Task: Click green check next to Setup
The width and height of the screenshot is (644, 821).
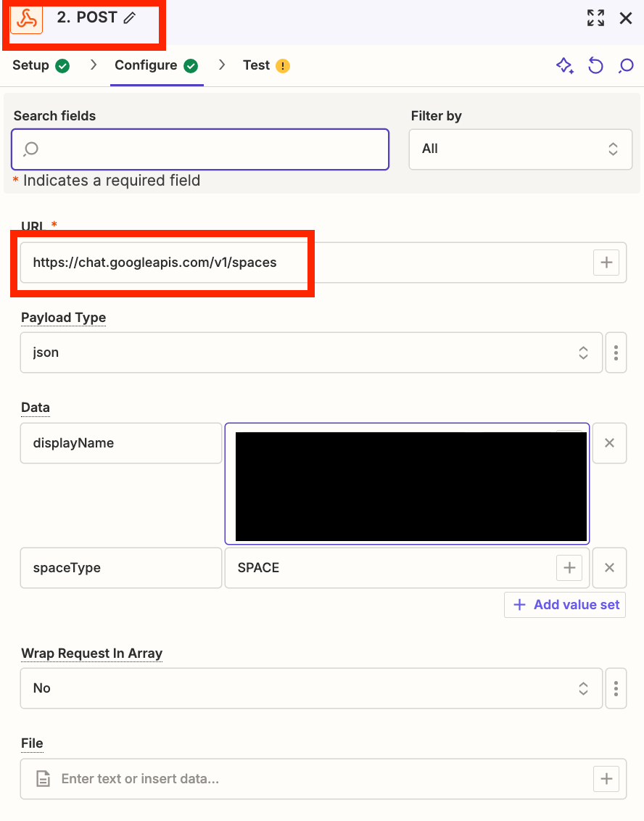Action: pos(62,66)
